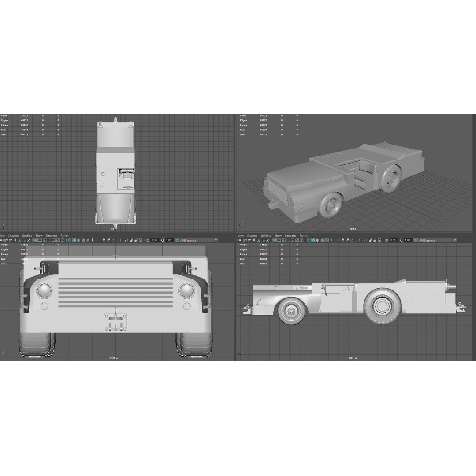Select Wireframe shading icon in front viewport toolbar
Image resolution: width=476 pixels, height=476 pixels.
tap(70, 240)
